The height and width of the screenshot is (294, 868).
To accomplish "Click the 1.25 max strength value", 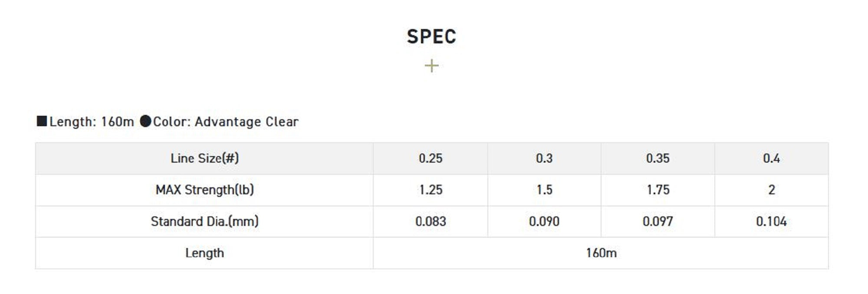I will click(x=431, y=190).
